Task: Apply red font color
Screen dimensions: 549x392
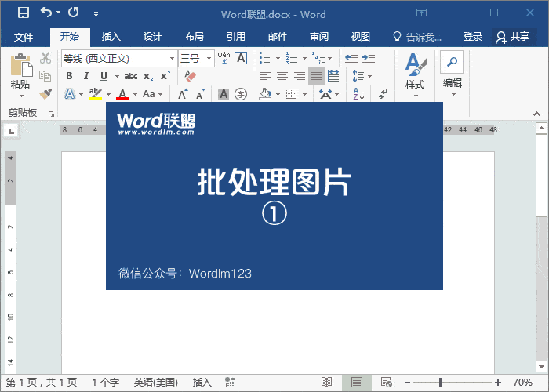Action: tap(122, 94)
